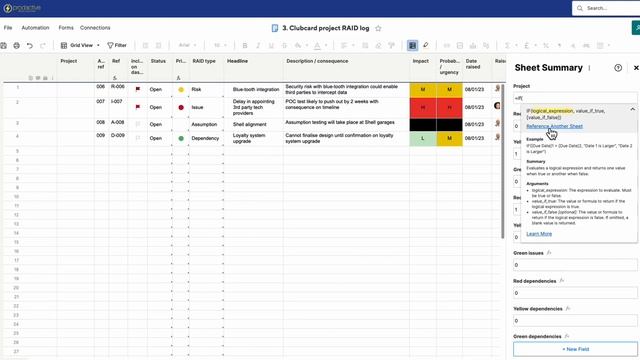
Task: Open the text color picker
Action: point(318,45)
